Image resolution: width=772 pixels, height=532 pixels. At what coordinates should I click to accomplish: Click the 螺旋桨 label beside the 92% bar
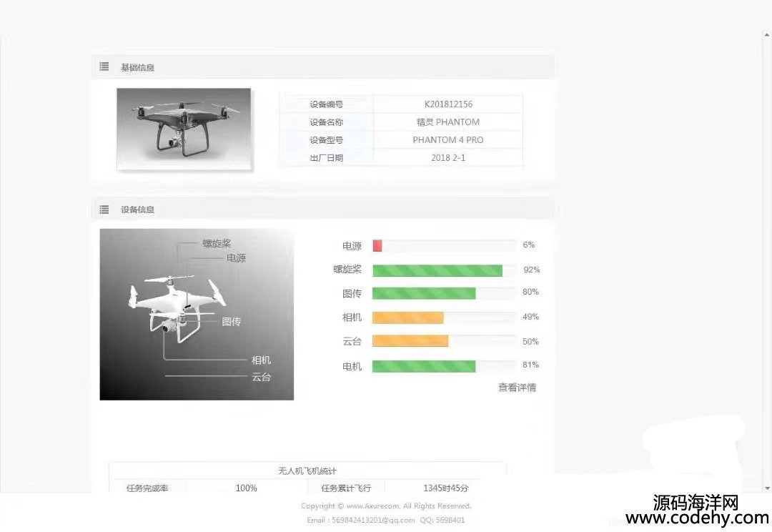[347, 269]
